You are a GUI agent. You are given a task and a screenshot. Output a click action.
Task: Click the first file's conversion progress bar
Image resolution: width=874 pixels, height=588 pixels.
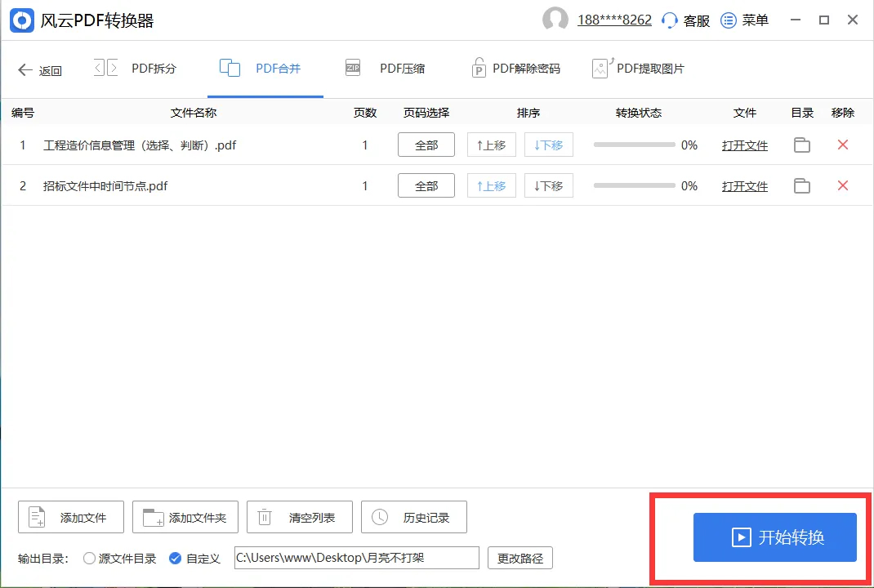pyautogui.click(x=635, y=145)
